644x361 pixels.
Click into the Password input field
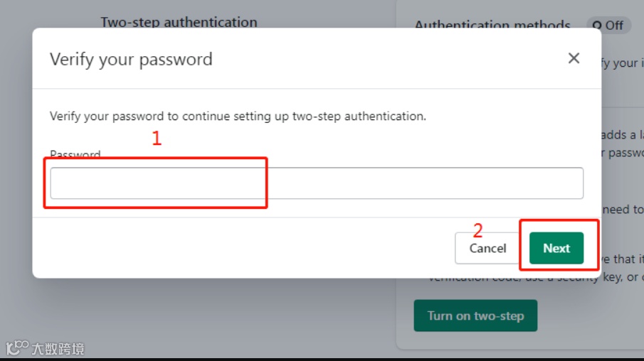pos(317,183)
